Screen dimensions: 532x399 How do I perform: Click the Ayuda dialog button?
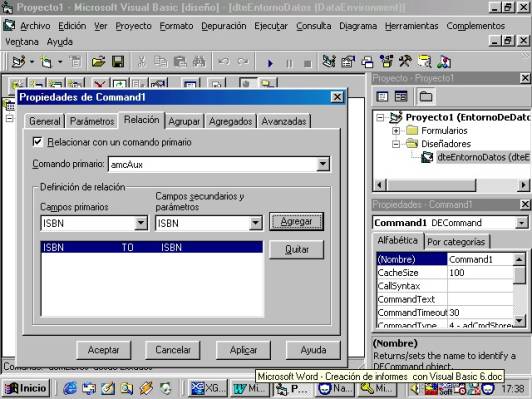[x=313, y=350]
